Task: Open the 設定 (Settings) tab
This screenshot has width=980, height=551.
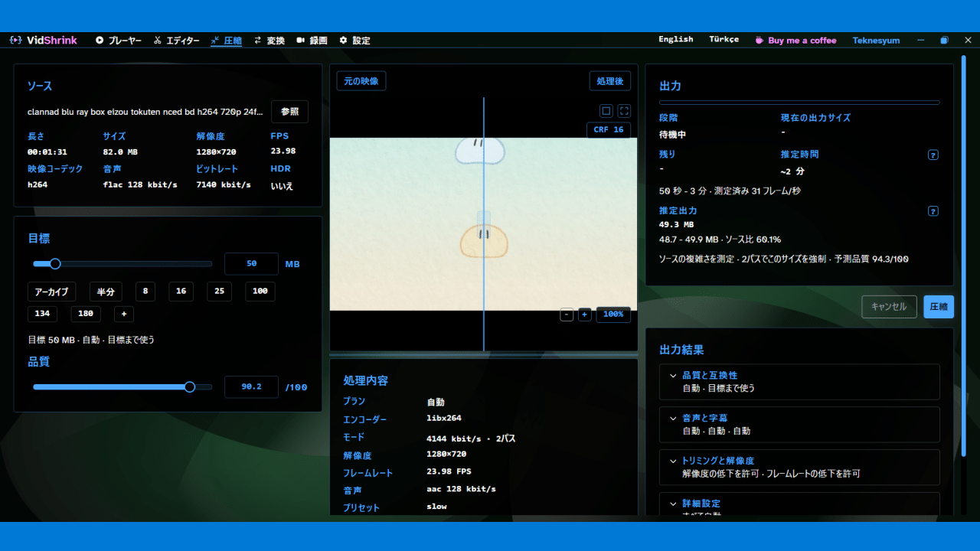Action: [355, 41]
